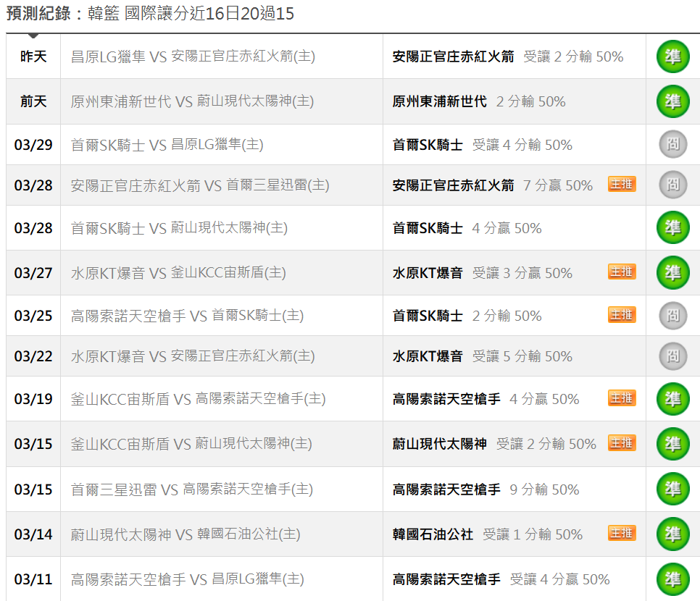The image size is (700, 601).
Task: Open match 釜山KCC宙斯盾 VS 蔚山現代太陽神(主)
Action: [191, 443]
